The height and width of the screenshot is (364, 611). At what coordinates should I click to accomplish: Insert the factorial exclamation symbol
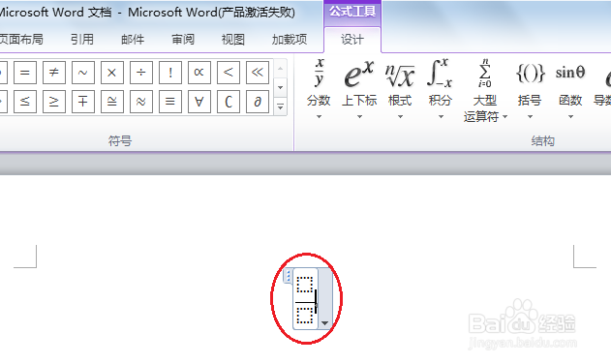169,73
